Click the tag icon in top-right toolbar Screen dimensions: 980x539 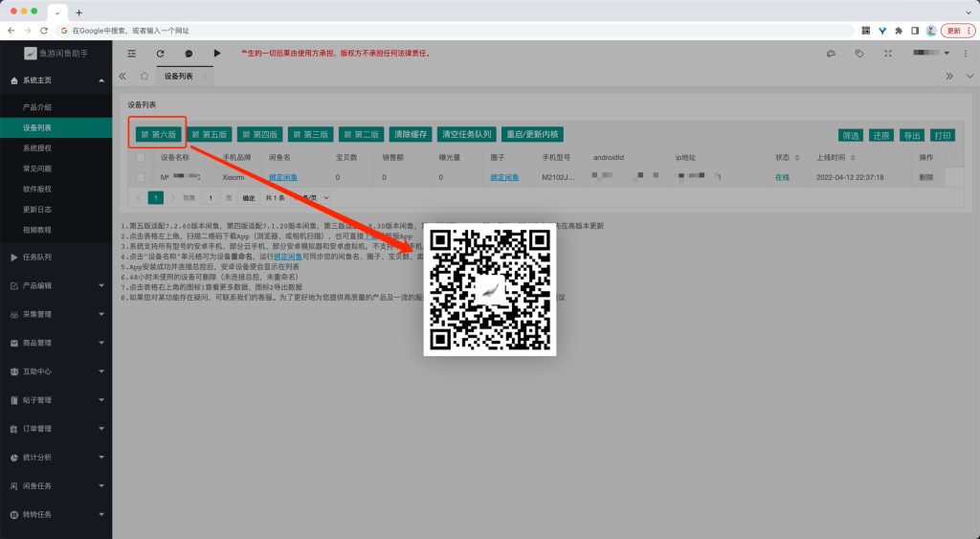click(x=859, y=54)
